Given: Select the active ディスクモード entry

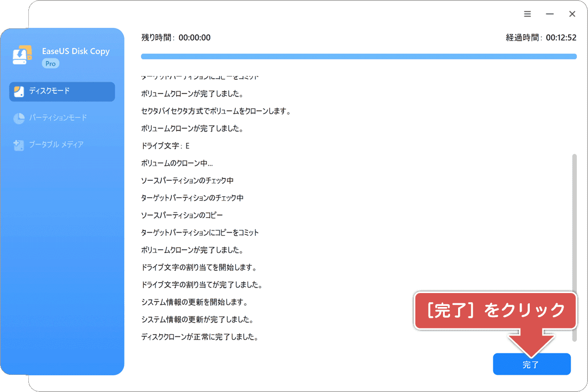Looking at the screenshot, I should [x=61, y=91].
